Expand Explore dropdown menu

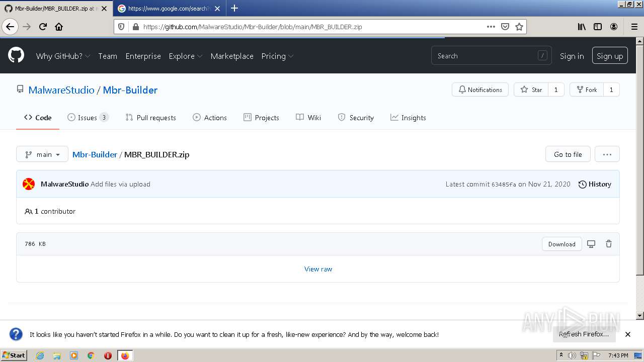pos(186,56)
